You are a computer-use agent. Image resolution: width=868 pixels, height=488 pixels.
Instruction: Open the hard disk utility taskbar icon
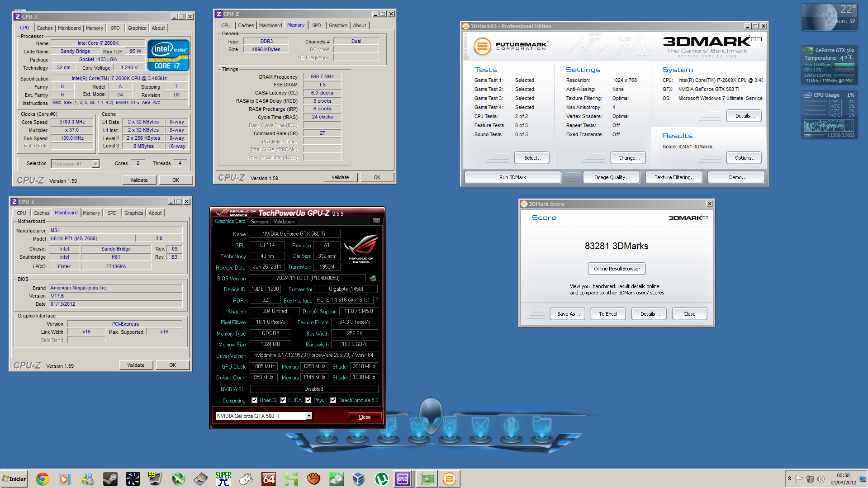coord(200,479)
